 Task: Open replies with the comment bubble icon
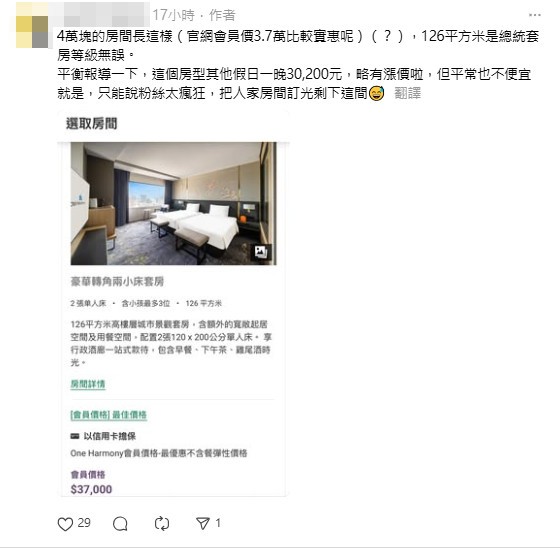[120, 524]
